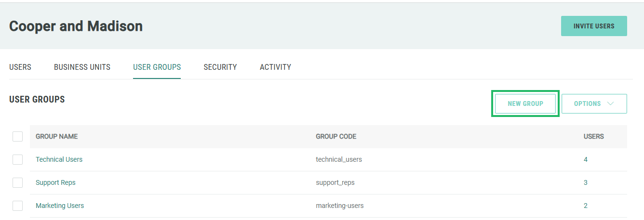Switch to the Users tab

20,67
